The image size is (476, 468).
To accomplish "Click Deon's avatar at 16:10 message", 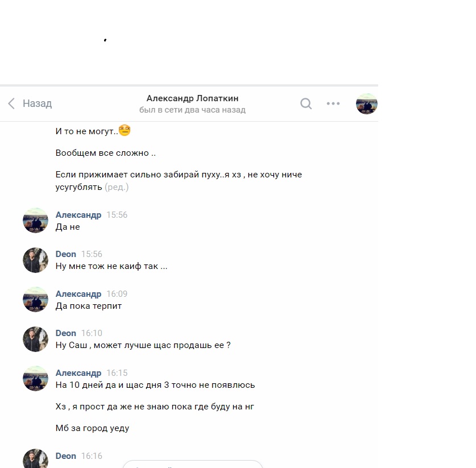I will tap(35, 339).
